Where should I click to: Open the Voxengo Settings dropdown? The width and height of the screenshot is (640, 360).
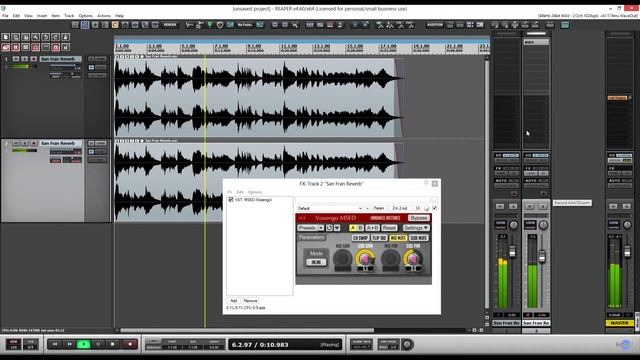click(416, 228)
